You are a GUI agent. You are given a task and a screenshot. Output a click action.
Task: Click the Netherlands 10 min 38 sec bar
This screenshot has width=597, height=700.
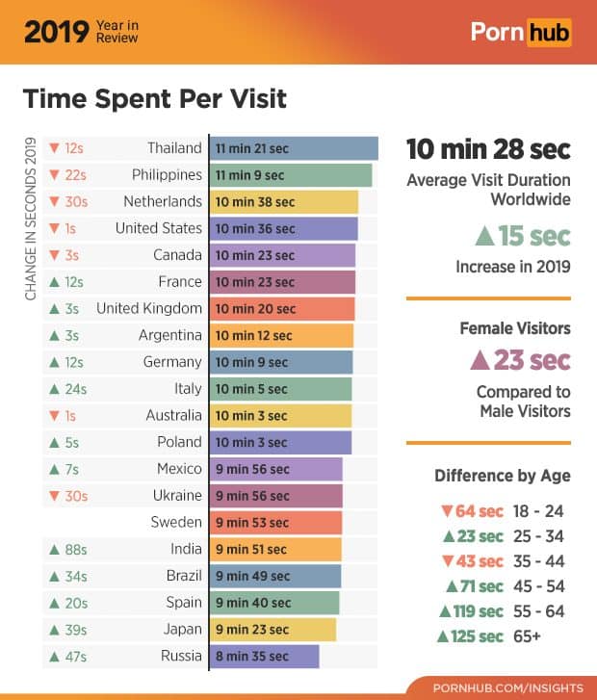click(283, 202)
